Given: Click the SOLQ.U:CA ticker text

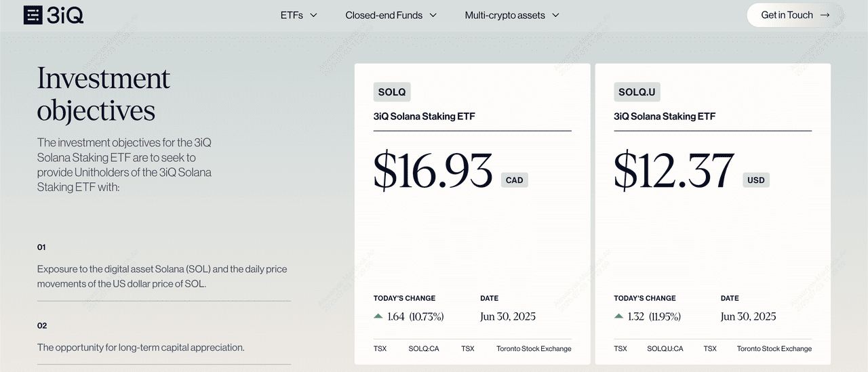Looking at the screenshot, I should [665, 349].
